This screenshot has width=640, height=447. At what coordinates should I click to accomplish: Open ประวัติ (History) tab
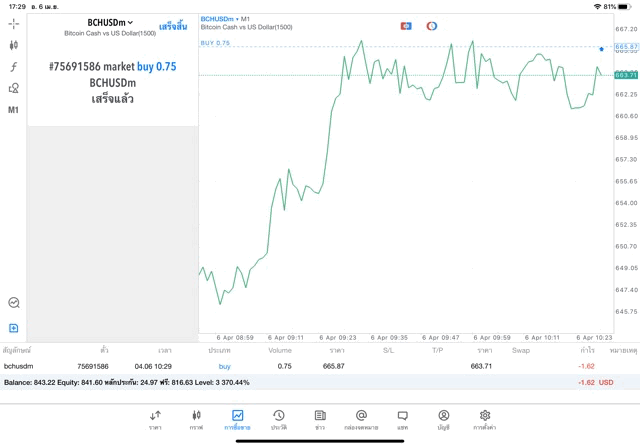279,420
